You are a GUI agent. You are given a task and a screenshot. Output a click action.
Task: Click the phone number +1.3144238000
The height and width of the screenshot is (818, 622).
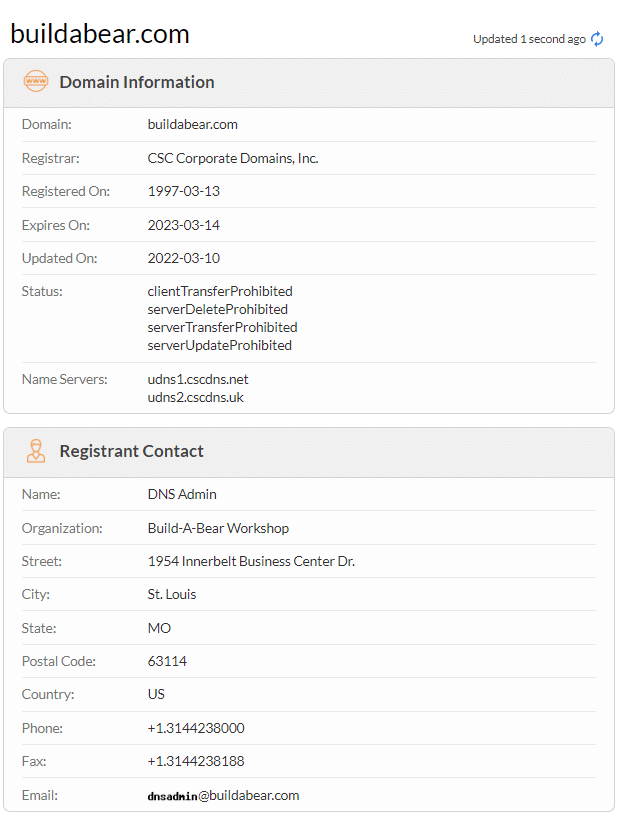click(x=196, y=728)
